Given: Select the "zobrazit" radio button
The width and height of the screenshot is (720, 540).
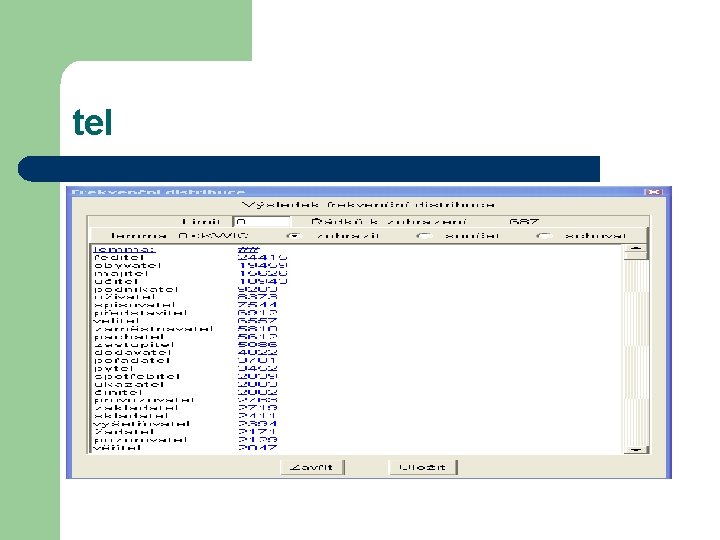Looking at the screenshot, I should pyautogui.click(x=293, y=236).
